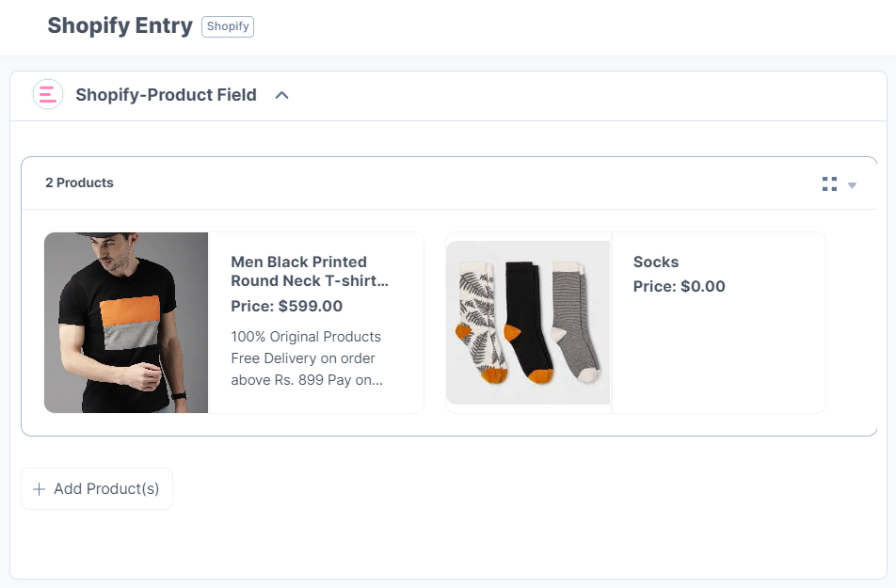Click the plus icon beside Add Product(s)
896x588 pixels.
[39, 488]
